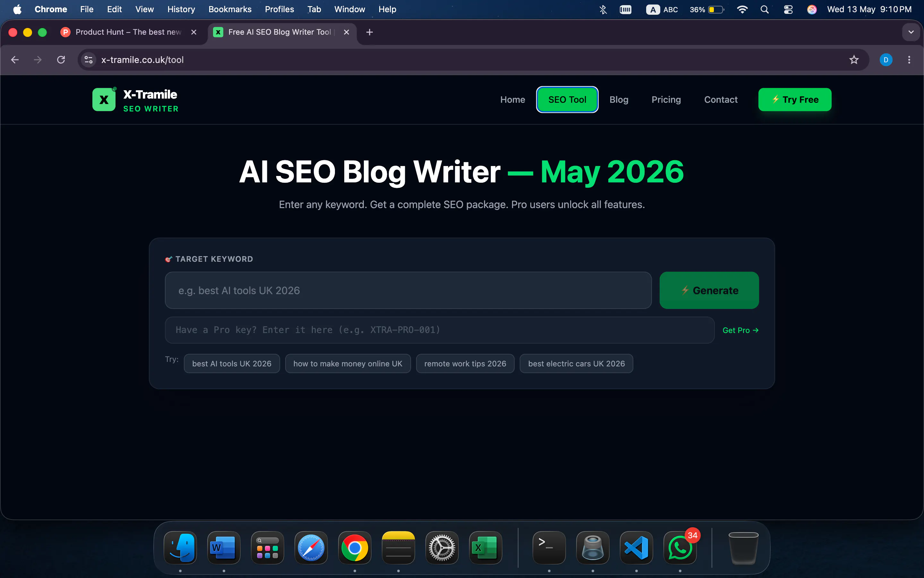924x578 pixels.
Task: Open the Wi-Fi status menu
Action: click(742, 9)
